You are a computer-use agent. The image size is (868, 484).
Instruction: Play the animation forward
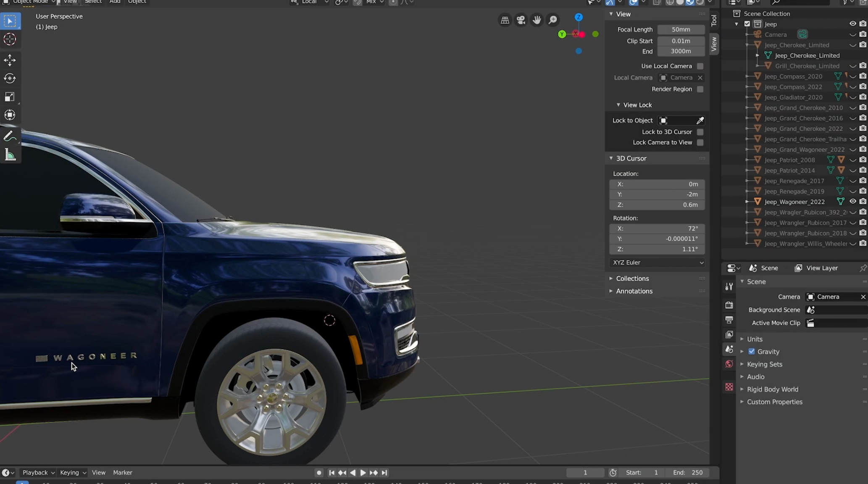363,473
